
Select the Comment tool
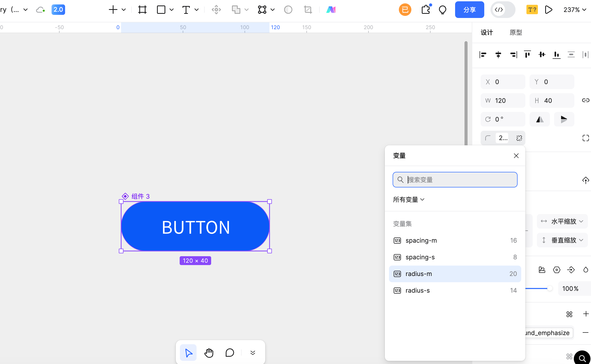[230, 353]
